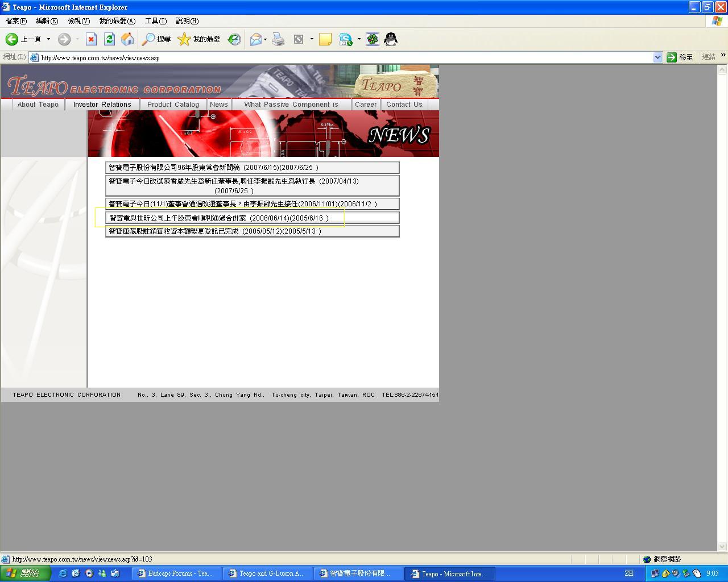Expand the Mail dropdown arrow
The width and height of the screenshot is (728, 582).
(x=265, y=39)
